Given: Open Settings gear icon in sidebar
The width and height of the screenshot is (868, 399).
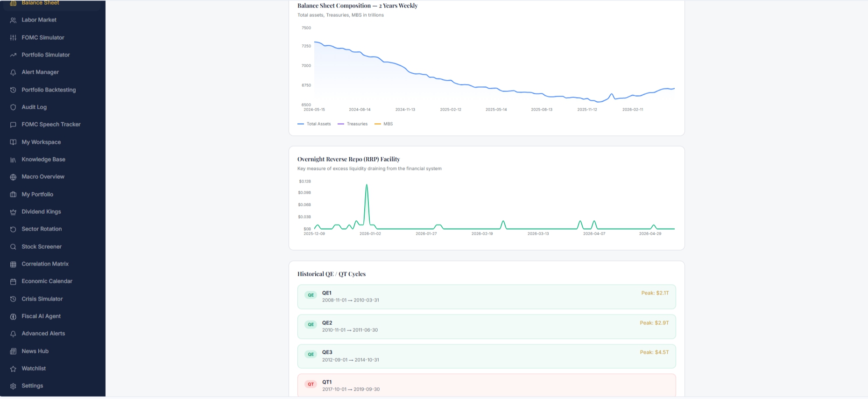Looking at the screenshot, I should pyautogui.click(x=13, y=386).
